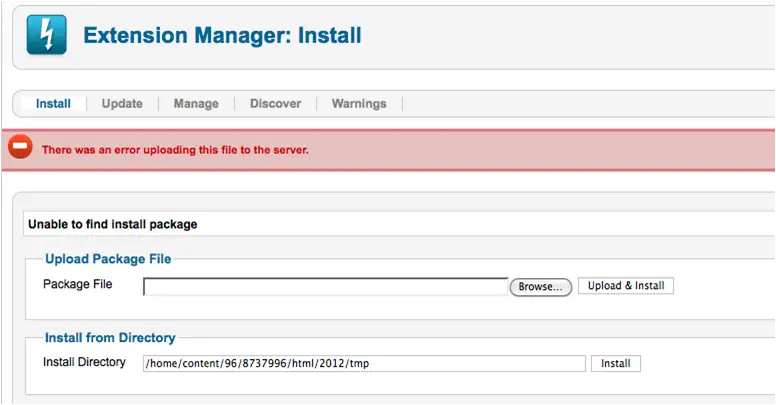Open the Install tab
The image size is (776, 405).
tap(53, 103)
